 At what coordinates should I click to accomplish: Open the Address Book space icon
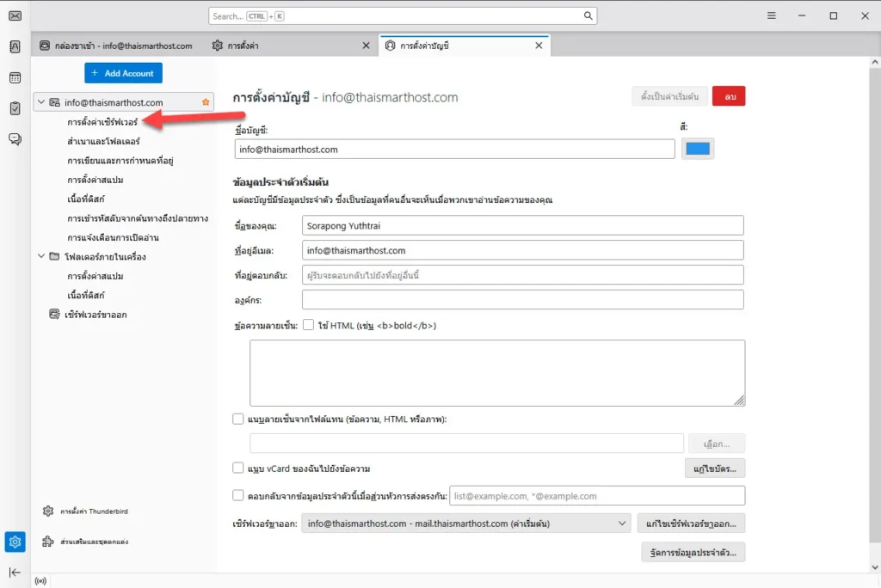pyautogui.click(x=15, y=46)
